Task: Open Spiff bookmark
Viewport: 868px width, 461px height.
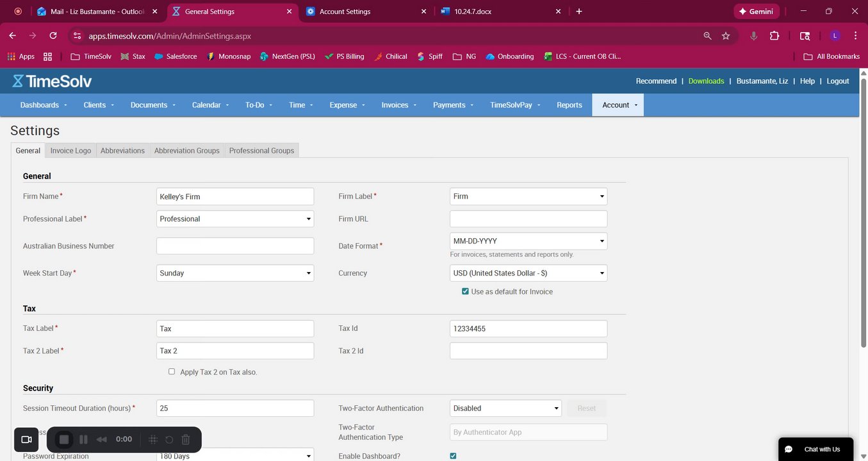Action: click(430, 56)
